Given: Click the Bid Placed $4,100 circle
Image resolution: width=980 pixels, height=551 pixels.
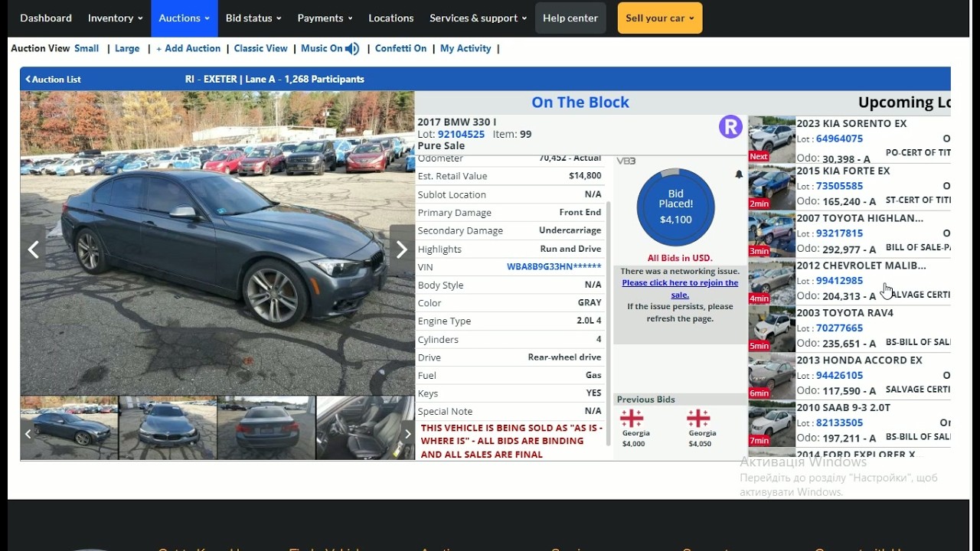Looking at the screenshot, I should coord(675,207).
